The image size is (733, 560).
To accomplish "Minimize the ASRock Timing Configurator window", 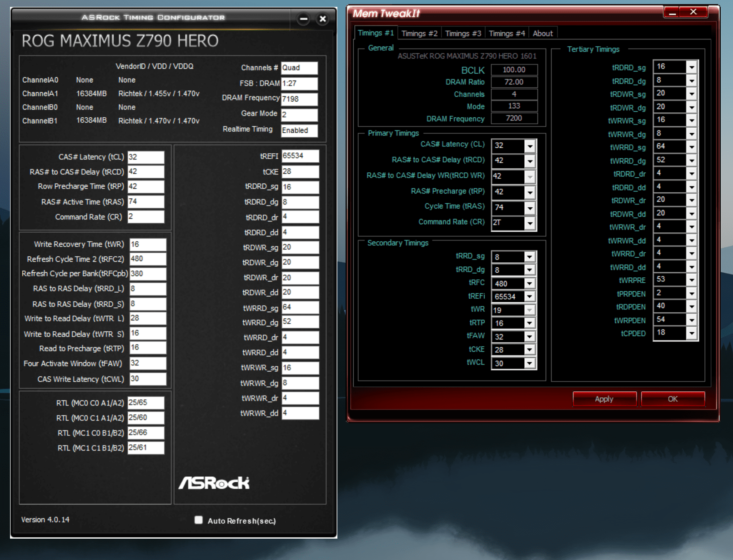I will [303, 19].
